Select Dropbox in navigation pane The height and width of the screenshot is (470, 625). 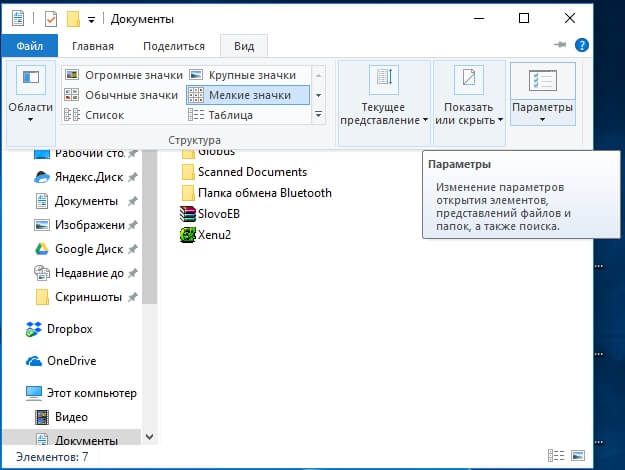point(70,329)
